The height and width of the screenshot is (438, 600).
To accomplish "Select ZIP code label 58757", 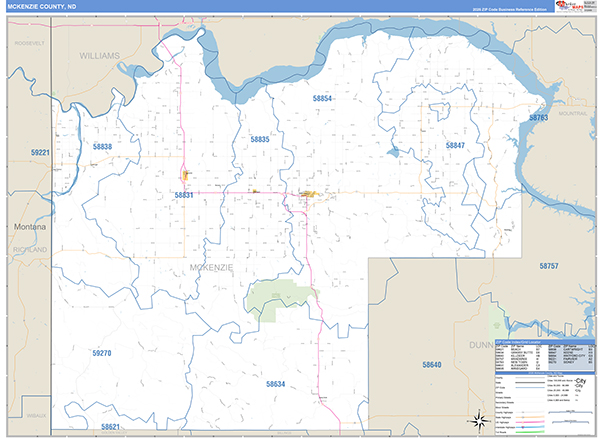I will coord(549,266).
